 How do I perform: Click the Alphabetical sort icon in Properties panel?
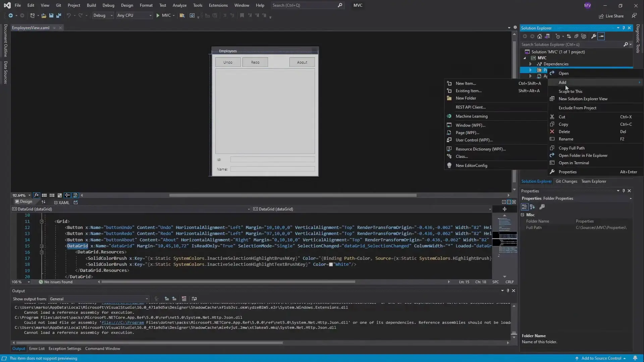532,207
